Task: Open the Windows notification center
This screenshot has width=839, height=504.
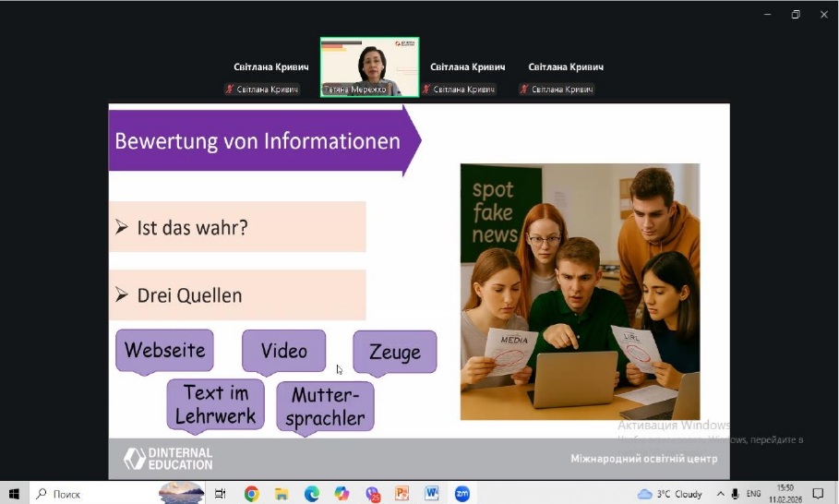Action: tap(818, 494)
